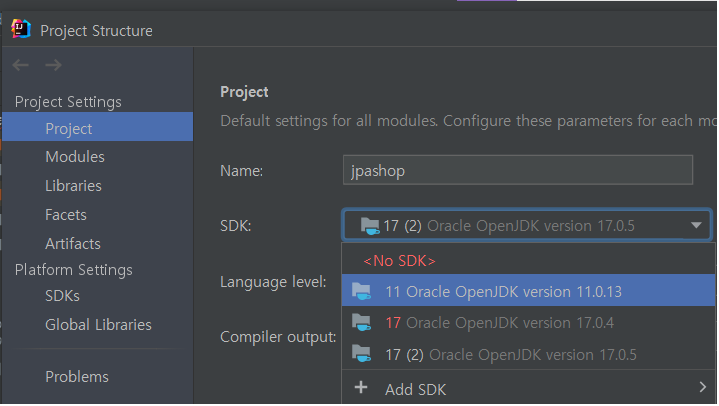
Task: Click the Project Settings section header
Action: 68,102
